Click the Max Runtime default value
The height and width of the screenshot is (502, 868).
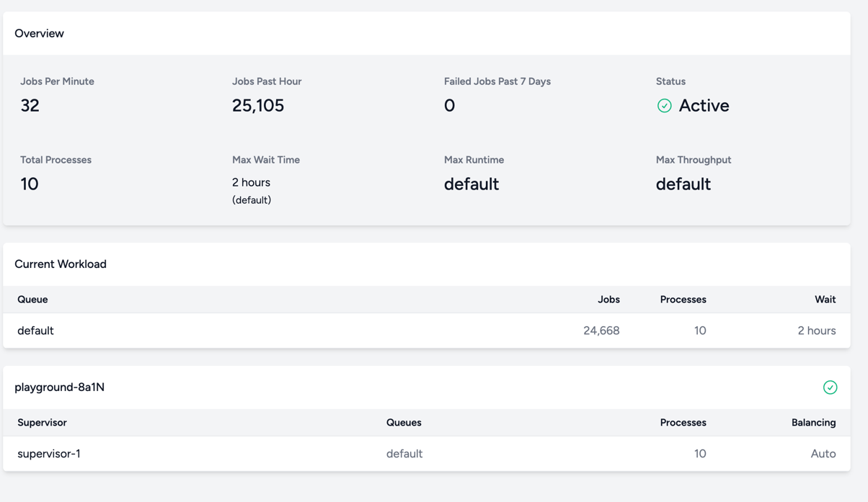click(471, 184)
